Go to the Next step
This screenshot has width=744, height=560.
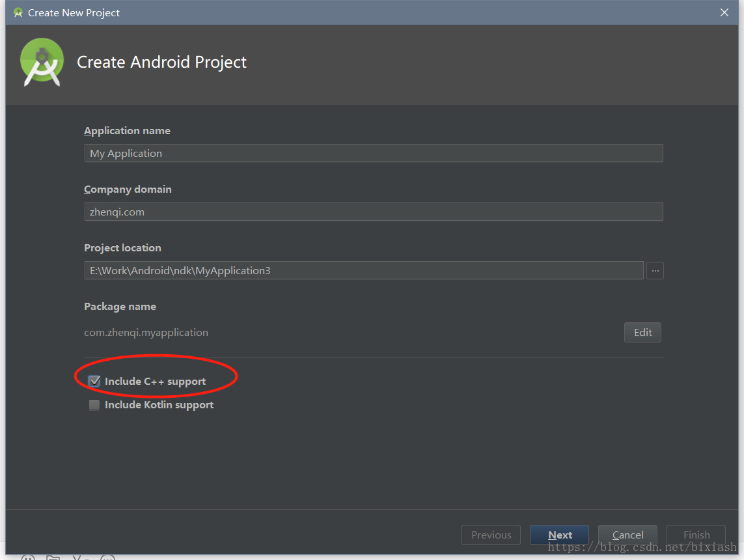tap(559, 535)
